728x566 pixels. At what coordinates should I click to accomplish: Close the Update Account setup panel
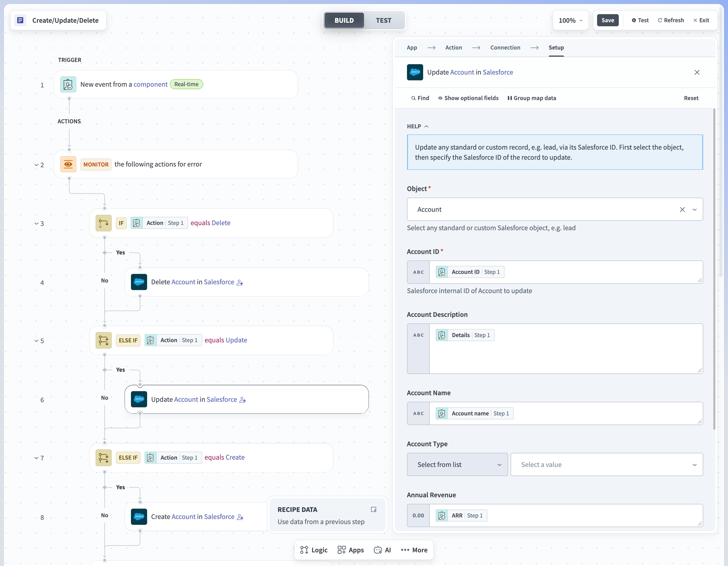tap(697, 72)
